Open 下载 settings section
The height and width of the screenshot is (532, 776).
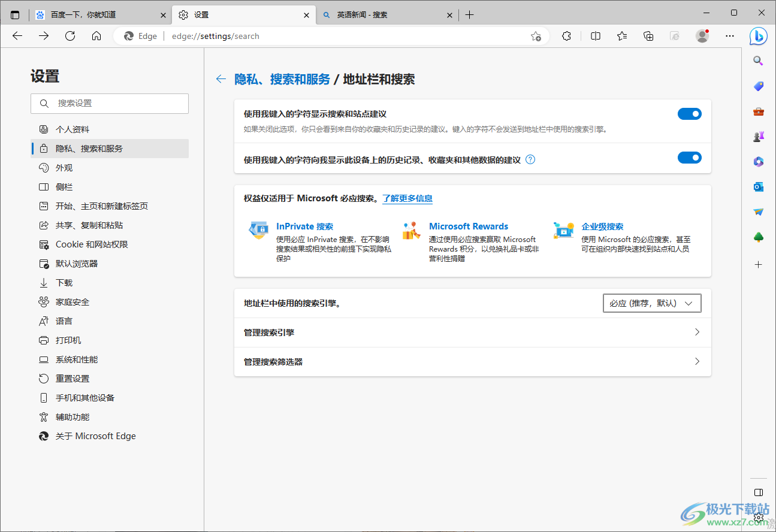coord(110,283)
